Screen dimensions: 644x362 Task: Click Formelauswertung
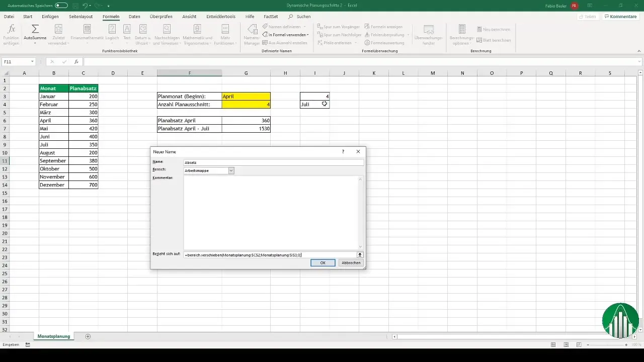click(384, 43)
